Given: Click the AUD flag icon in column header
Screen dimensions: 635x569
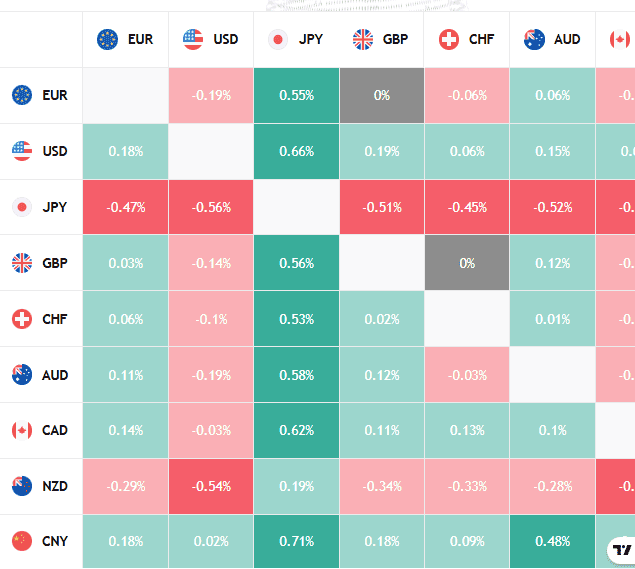Looking at the screenshot, I should [534, 40].
